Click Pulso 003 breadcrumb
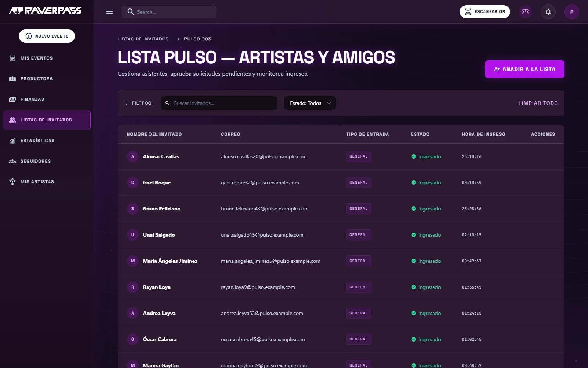 pyautogui.click(x=198, y=39)
